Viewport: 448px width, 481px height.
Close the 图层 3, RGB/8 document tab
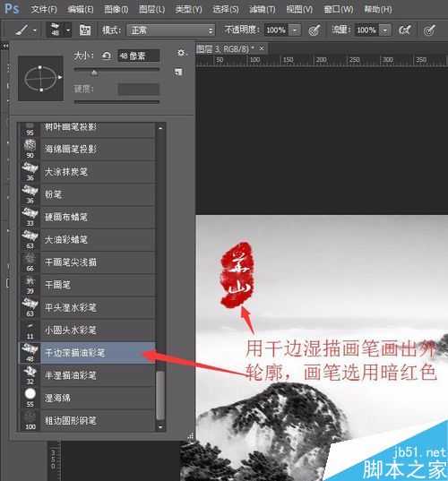262,48
